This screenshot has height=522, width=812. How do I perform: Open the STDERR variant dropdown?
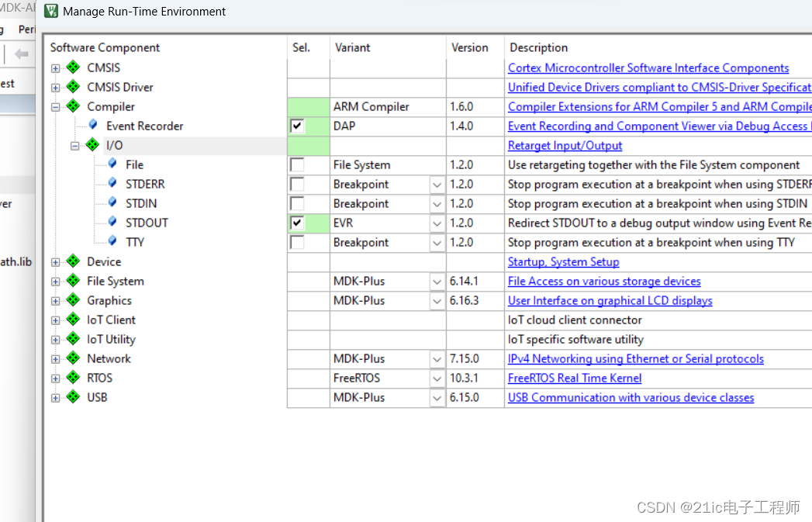tap(437, 185)
